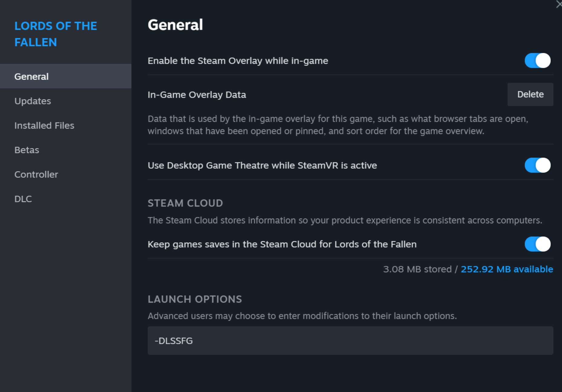Focus the launch options text field
Image resolution: width=562 pixels, height=392 pixels.
[350, 341]
